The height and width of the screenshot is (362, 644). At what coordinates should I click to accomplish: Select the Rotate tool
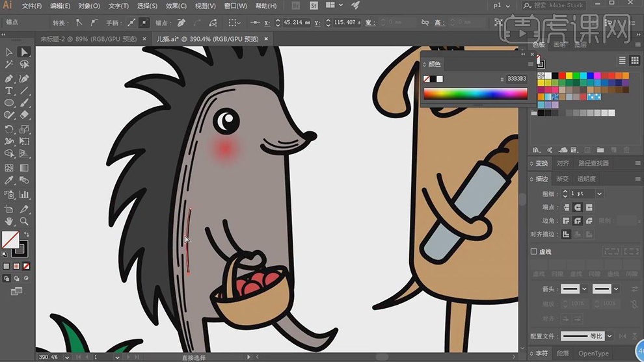pos(9,129)
